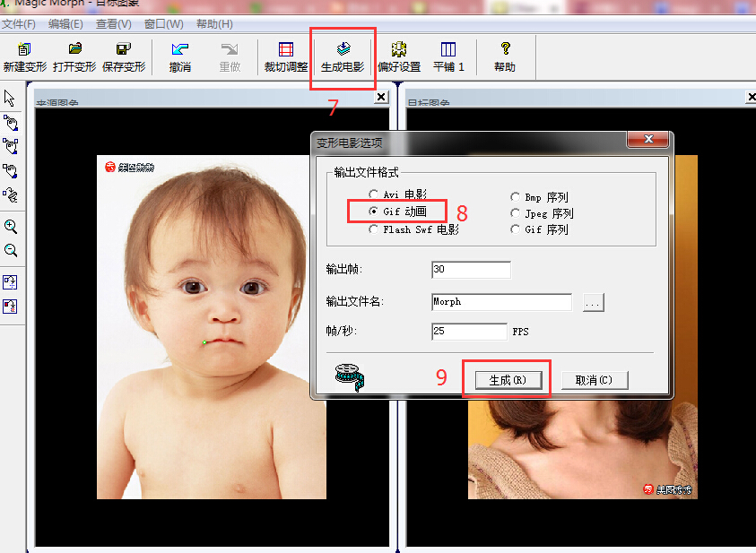This screenshot has height=553, width=756.
Task: Zoom in with the plus magnifier tool
Action: tap(10, 227)
